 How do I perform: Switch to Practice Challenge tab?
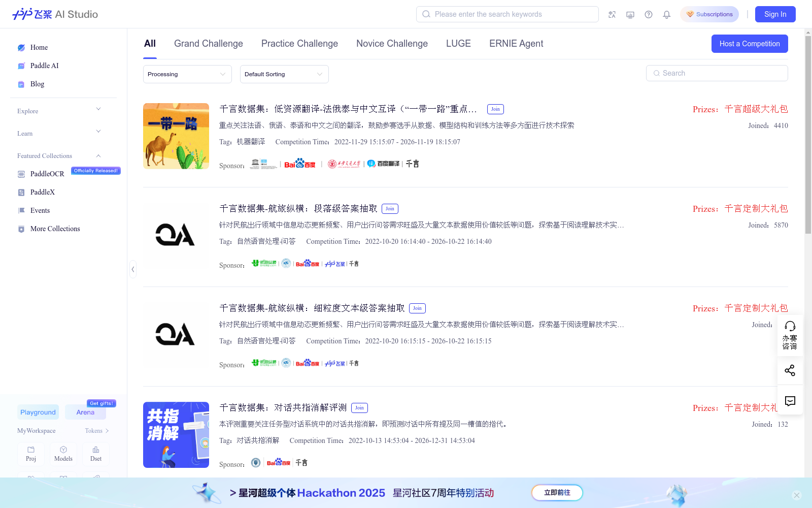click(299, 44)
